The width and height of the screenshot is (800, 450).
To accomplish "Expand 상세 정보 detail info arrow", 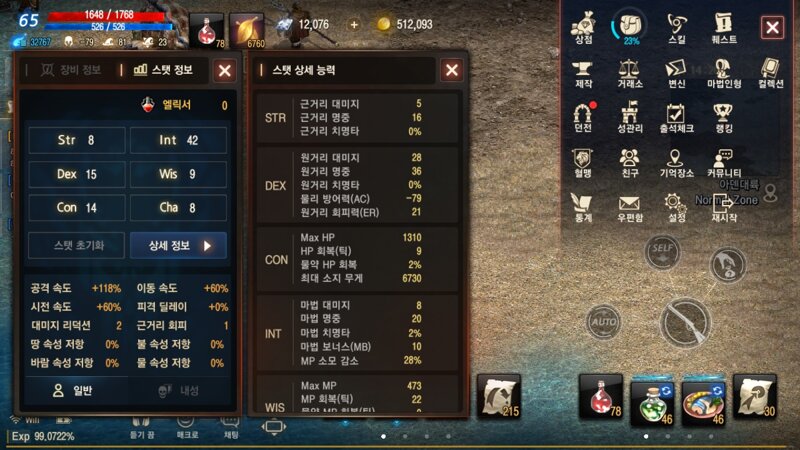I will tap(178, 246).
